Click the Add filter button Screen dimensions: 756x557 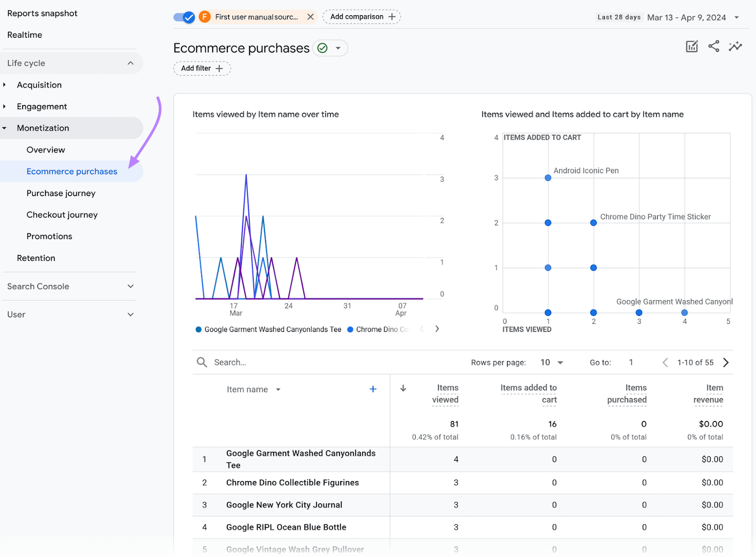tap(202, 69)
